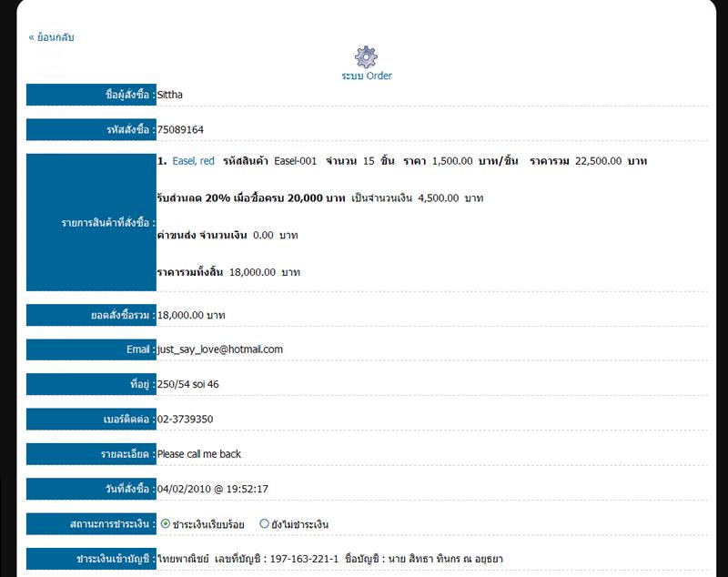Go back via the ย้อนกลับ link
The height and width of the screenshot is (577, 728).
click(51, 37)
